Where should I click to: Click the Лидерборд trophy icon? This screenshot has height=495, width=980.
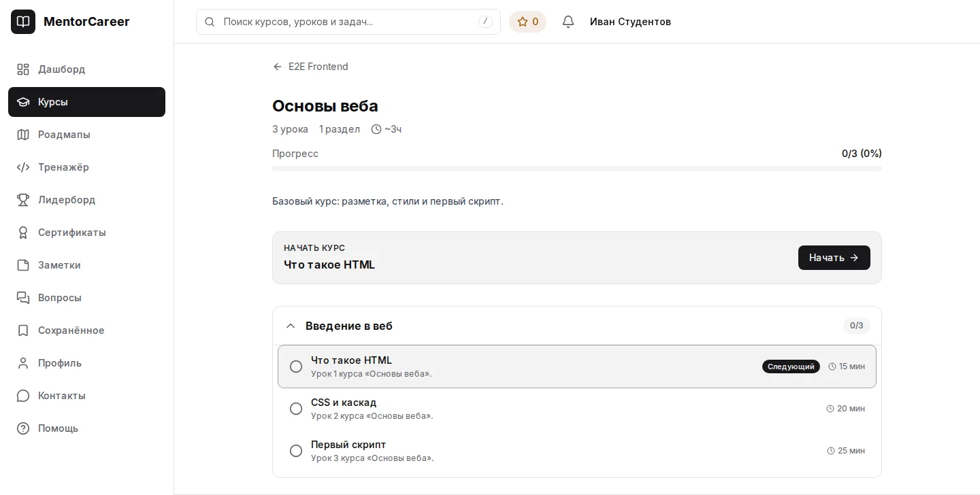23,200
